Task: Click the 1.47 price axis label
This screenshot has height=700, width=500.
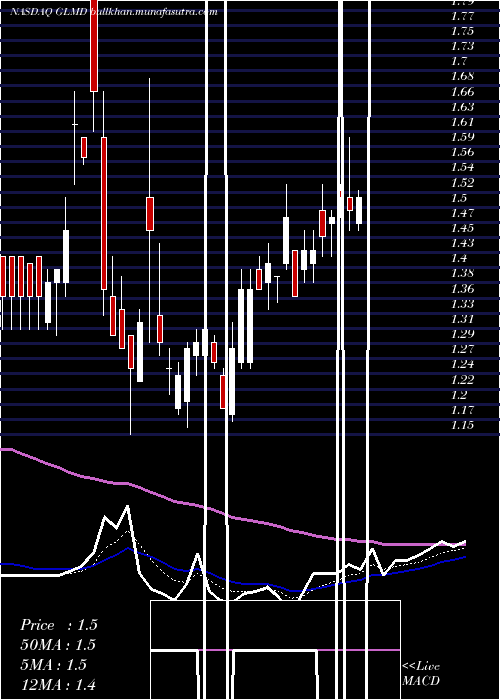Action: pos(462,213)
